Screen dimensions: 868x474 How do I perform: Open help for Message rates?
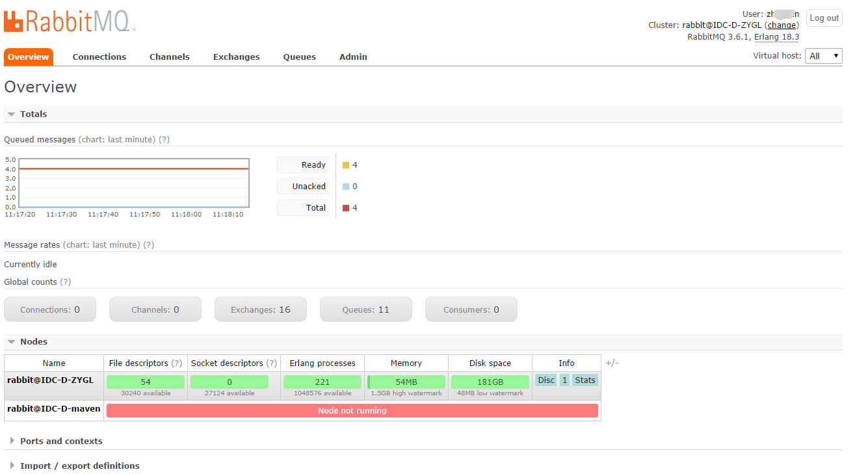[149, 245]
